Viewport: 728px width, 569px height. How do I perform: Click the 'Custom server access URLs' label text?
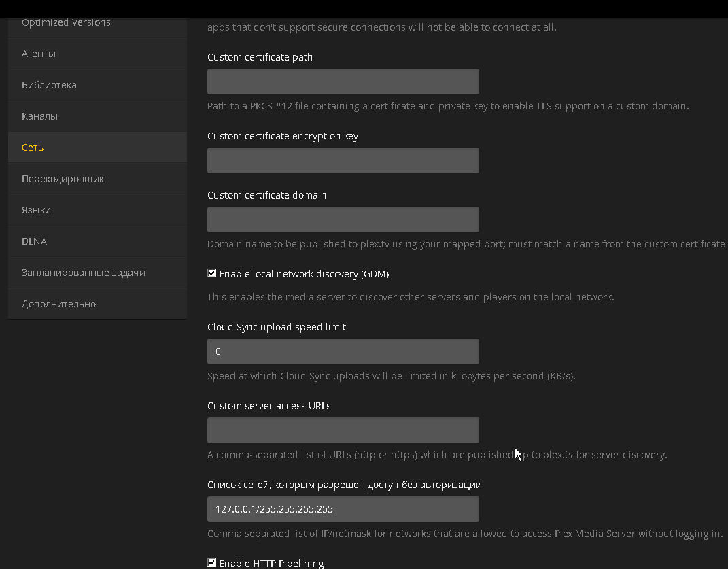(x=269, y=406)
